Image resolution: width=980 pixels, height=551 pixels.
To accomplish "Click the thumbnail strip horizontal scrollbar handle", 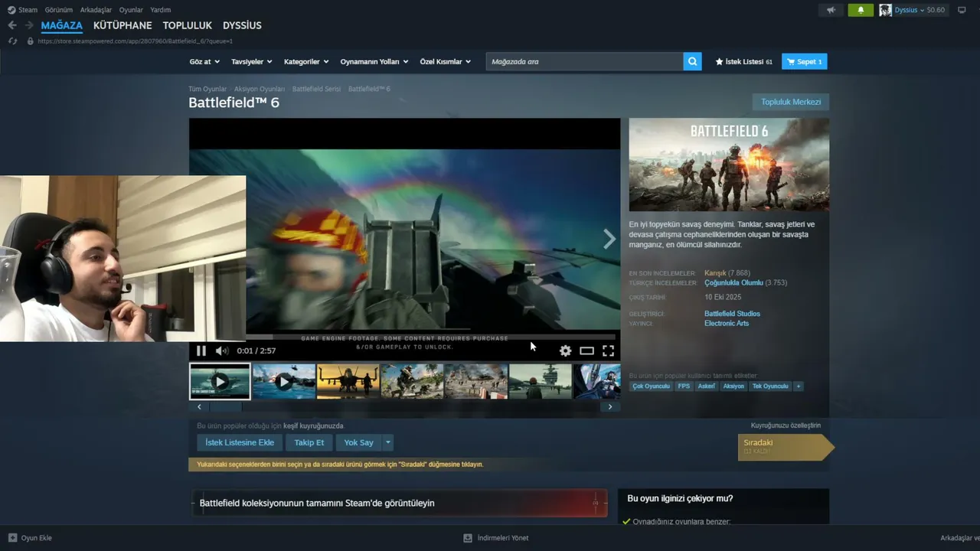I will click(226, 407).
